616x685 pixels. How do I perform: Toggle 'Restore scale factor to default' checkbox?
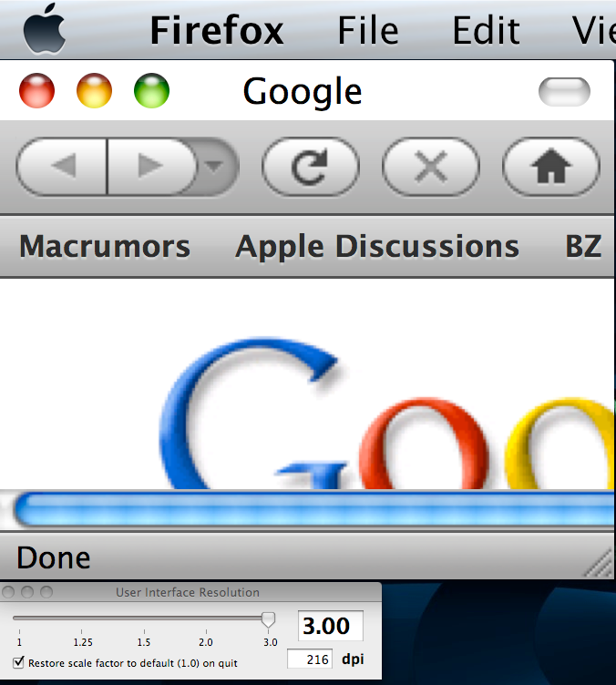tap(18, 662)
